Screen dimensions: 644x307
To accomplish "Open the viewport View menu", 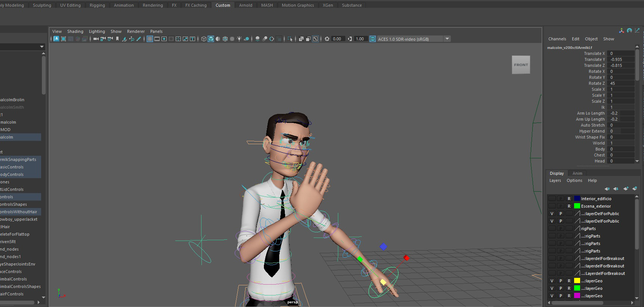I will pyautogui.click(x=57, y=31).
